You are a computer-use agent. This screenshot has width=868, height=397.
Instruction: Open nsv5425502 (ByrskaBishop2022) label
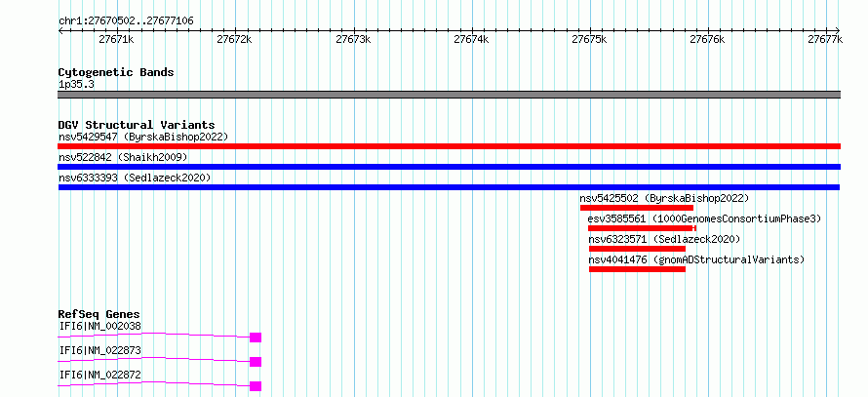tap(664, 198)
